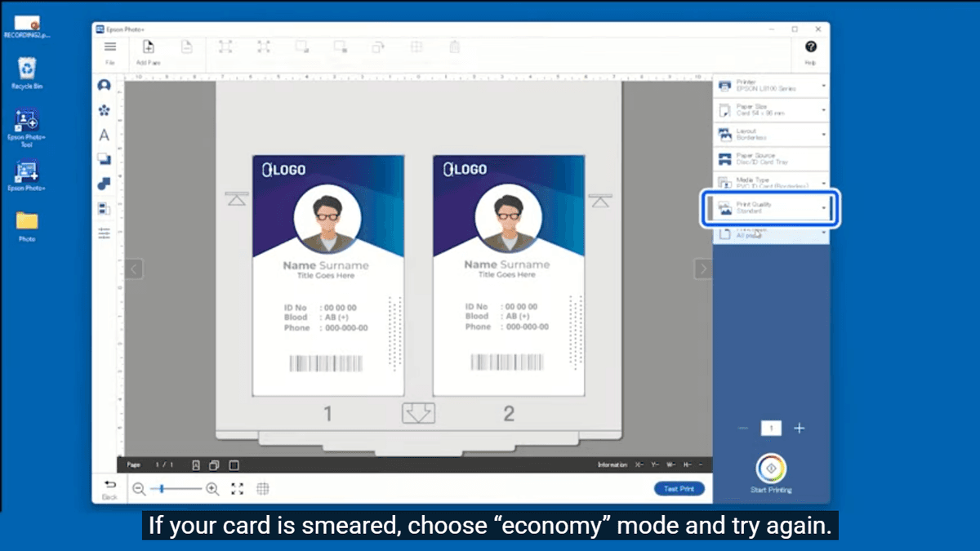
Task: Open the Layout Borderless dropdown
Action: 771,134
